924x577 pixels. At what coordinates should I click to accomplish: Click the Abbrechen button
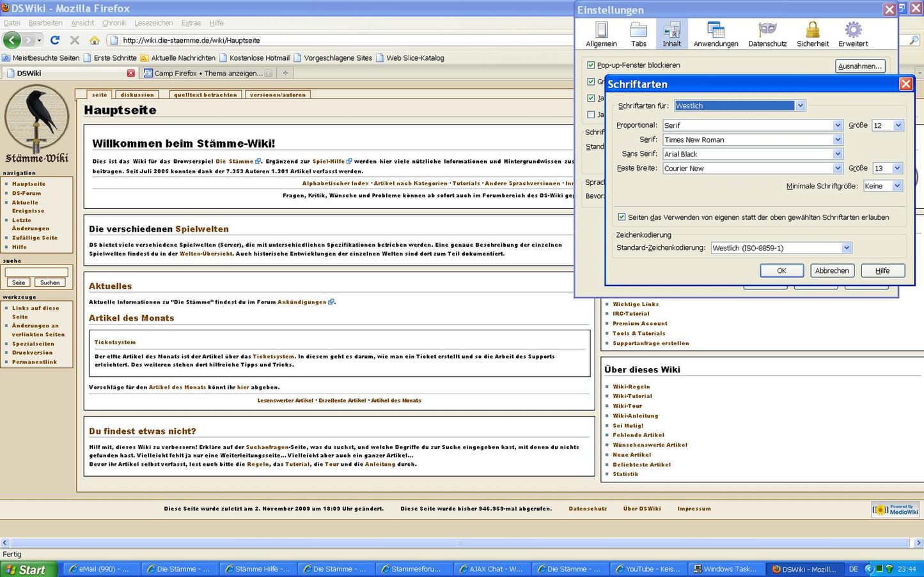click(832, 271)
